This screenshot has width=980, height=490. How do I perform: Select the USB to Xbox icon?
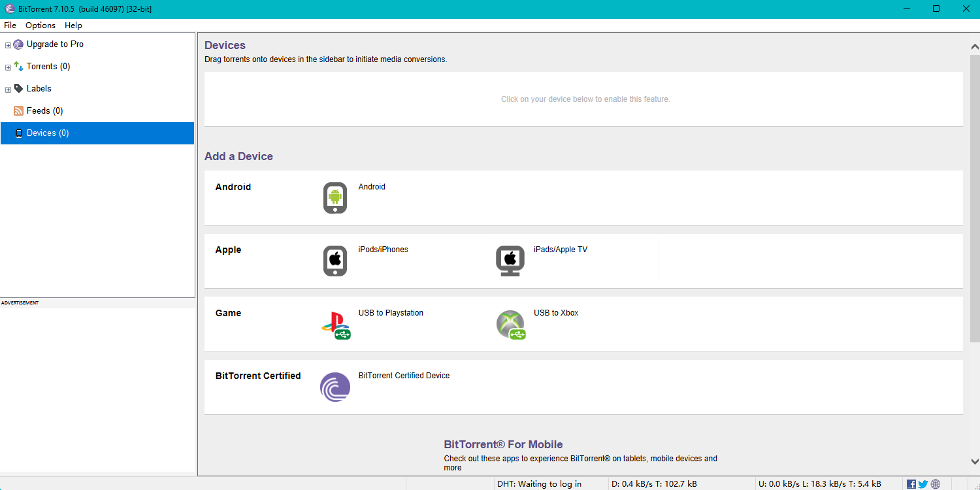pyautogui.click(x=510, y=324)
